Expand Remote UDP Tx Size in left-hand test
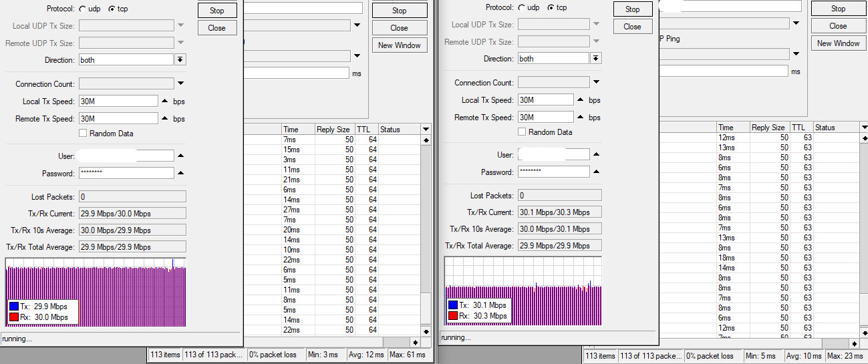868x364 pixels. coord(180,43)
